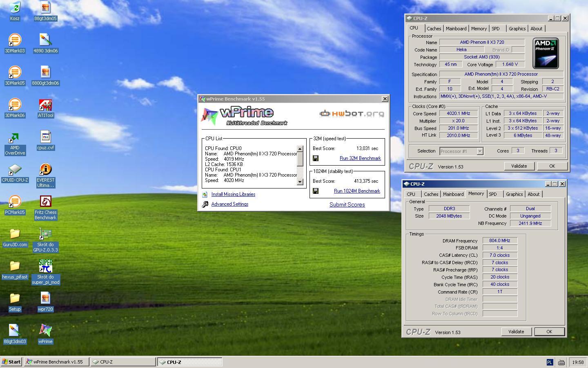Viewport: 588px width, 368px height.
Task: Click the Core Speed 4020.1 MHz field
Action: (459, 114)
